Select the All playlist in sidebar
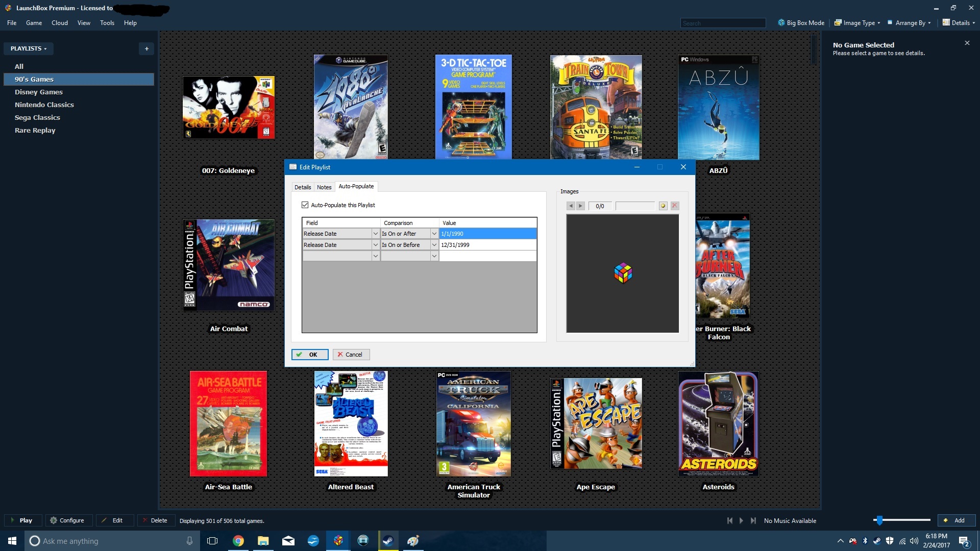 (79, 66)
